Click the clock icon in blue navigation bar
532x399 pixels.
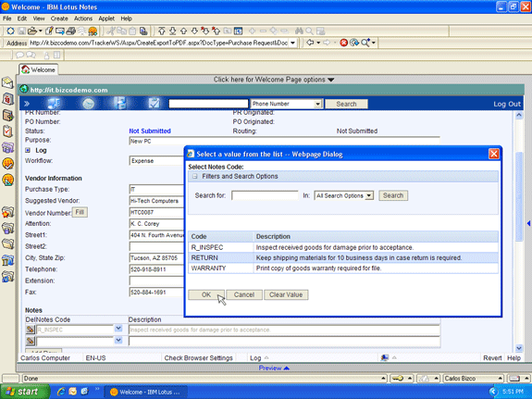pyautogui.click(x=89, y=104)
